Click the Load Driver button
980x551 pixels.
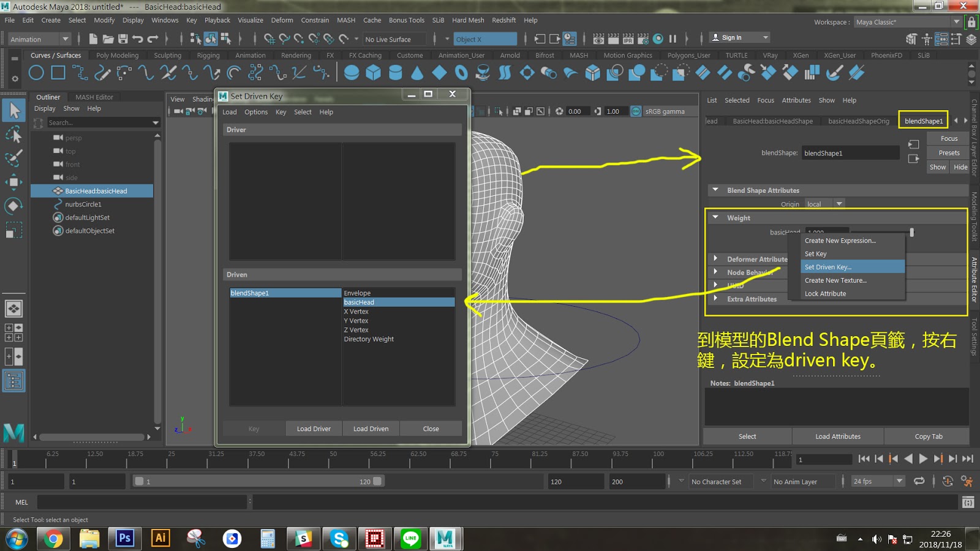click(x=313, y=428)
